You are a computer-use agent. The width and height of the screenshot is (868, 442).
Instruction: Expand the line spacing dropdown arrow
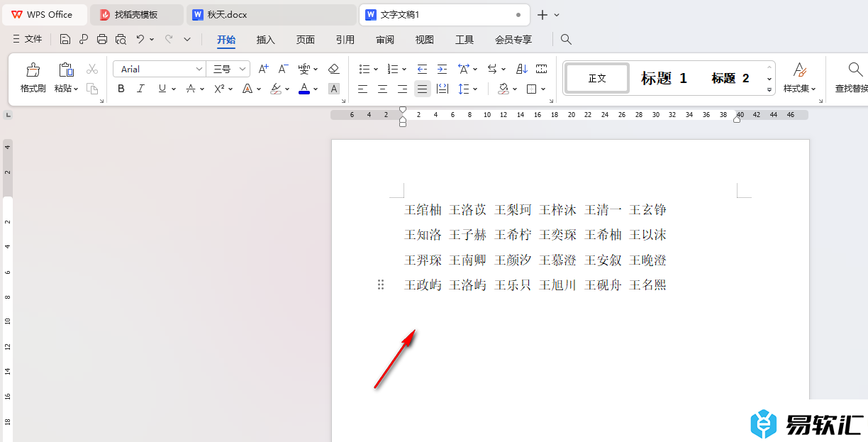[475, 89]
